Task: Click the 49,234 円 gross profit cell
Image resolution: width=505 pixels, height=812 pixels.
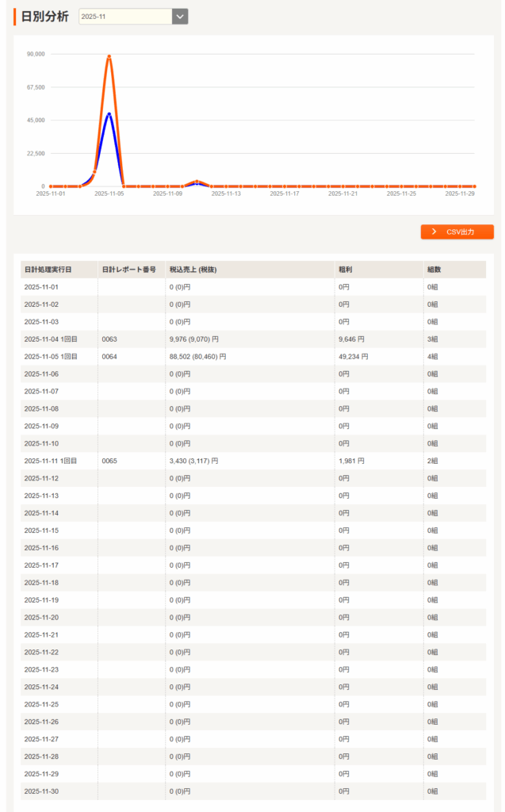Action: [x=353, y=357]
